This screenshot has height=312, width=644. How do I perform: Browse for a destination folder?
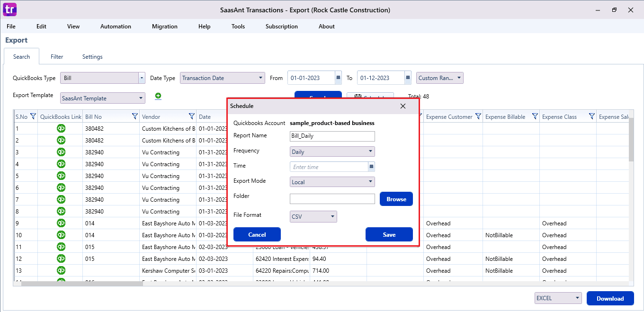click(x=396, y=199)
